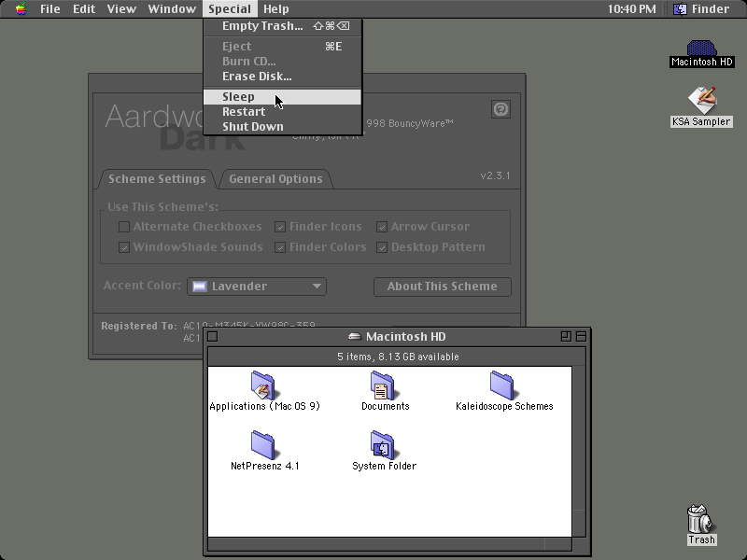Click the Finder application menu icon
Screen dimensions: 747x560
pos(680,9)
